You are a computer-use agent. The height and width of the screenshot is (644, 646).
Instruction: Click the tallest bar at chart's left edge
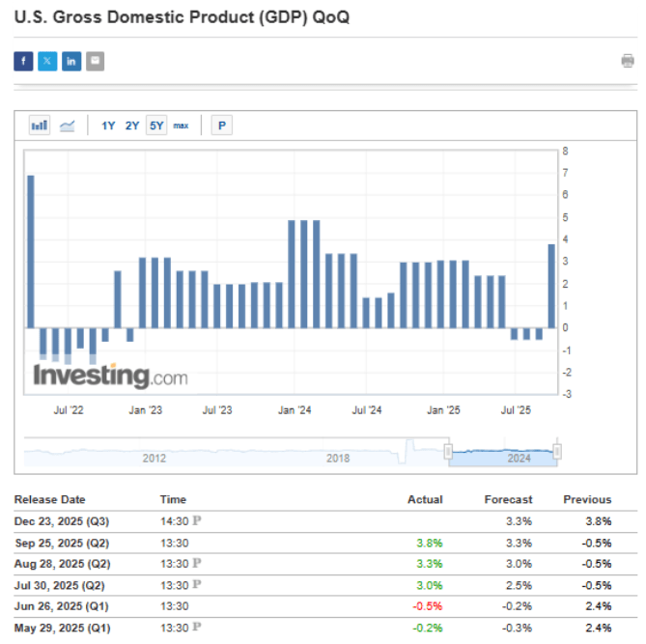pos(31,251)
